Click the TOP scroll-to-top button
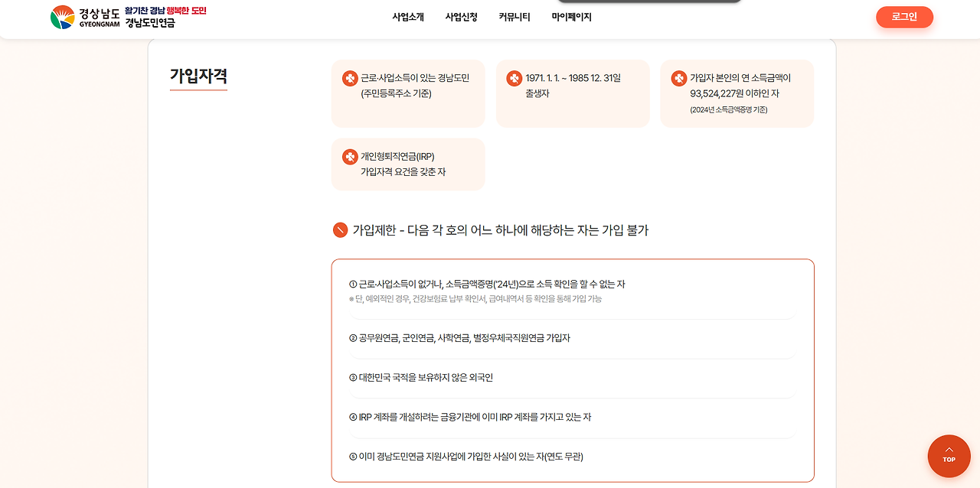The height and width of the screenshot is (488, 980). [x=949, y=456]
